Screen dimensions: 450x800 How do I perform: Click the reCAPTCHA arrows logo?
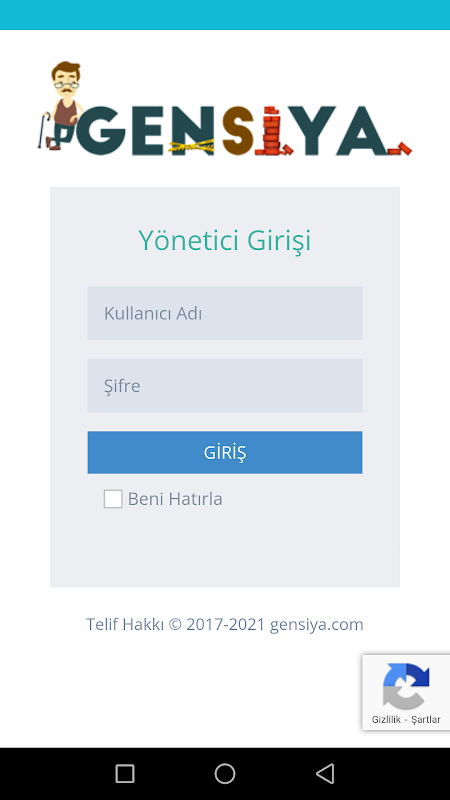406,686
